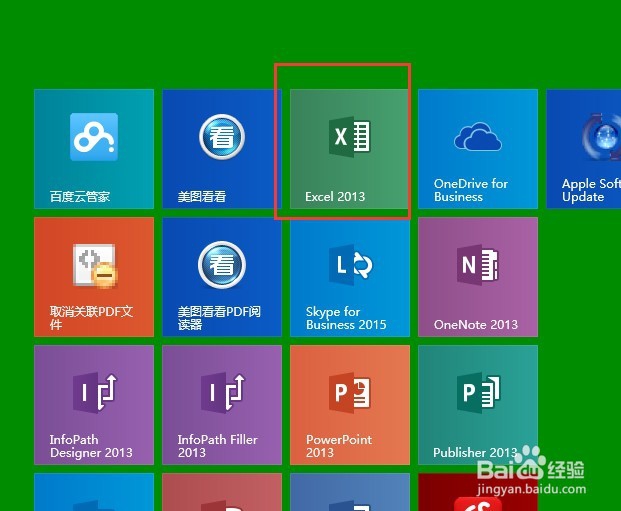Viewport: 621px width, 511px height.
Task: Open 美图看看PDF阅读器 tile
Action: coord(222,277)
